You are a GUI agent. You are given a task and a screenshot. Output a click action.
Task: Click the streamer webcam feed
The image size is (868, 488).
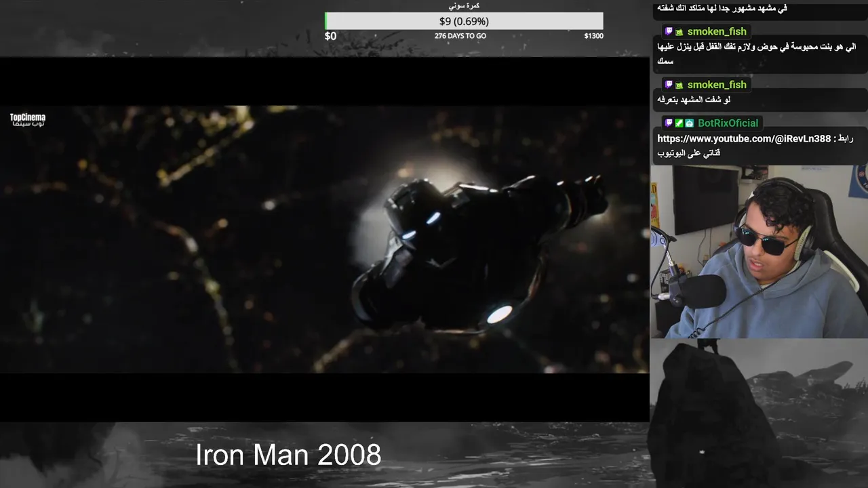tap(759, 251)
